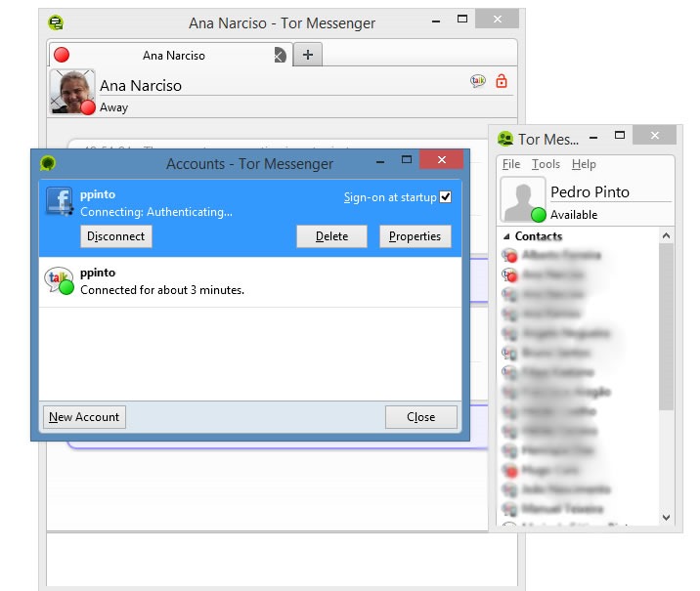Screen dimensions: 700x591
Task: Open the Tools menu
Action: click(546, 164)
